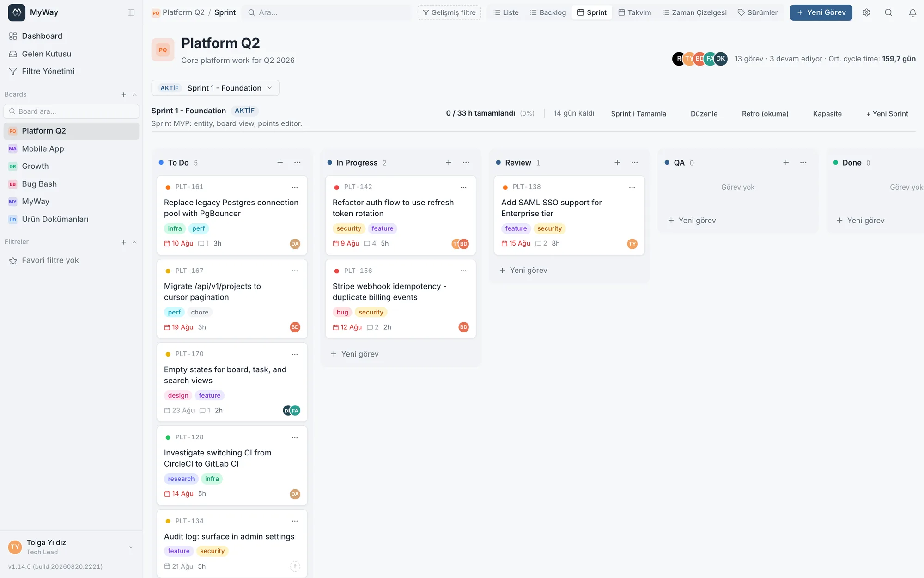
Task: Add a task to the Review column via plus
Action: click(617, 162)
